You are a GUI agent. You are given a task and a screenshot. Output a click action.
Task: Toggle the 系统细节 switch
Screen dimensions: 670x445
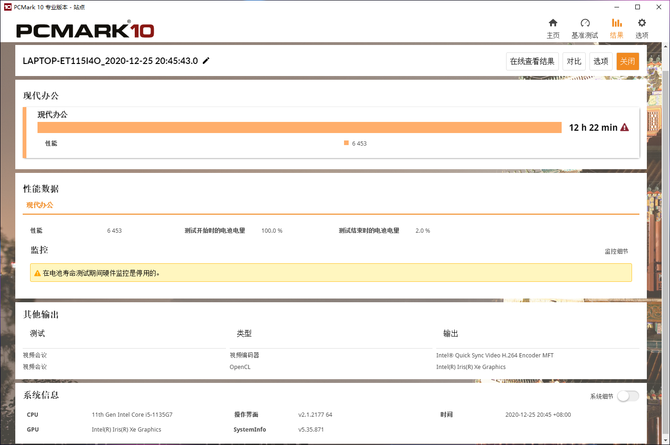coord(627,396)
